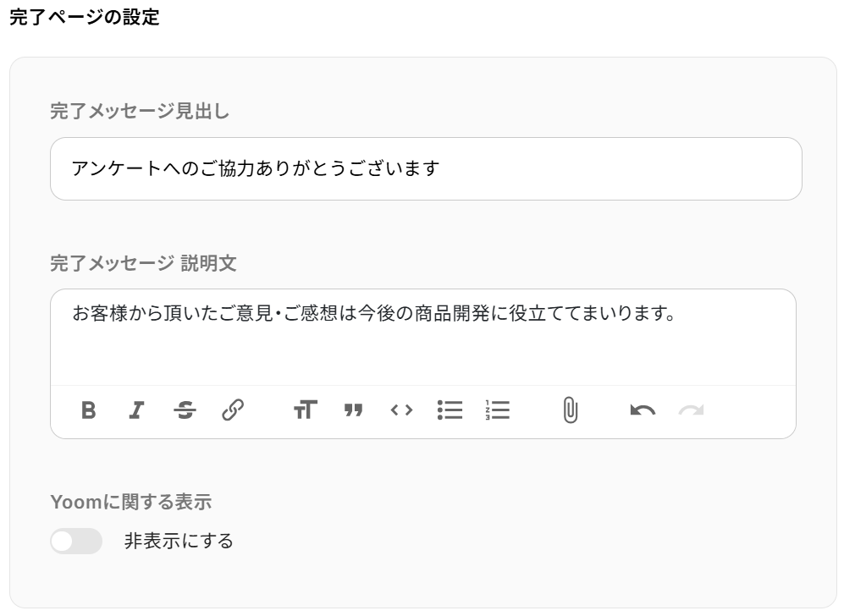844x616 pixels.
Task: Click the 完了ページの設定 heading
Action: click(x=85, y=17)
